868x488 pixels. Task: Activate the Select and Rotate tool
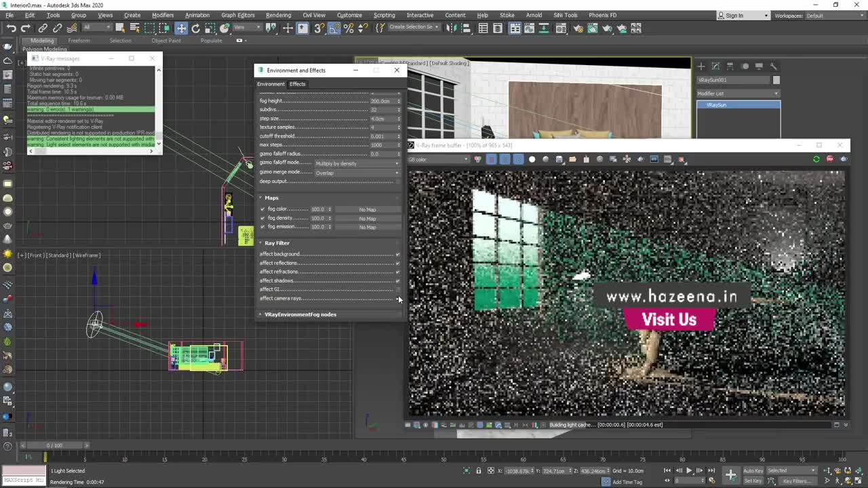195,28
